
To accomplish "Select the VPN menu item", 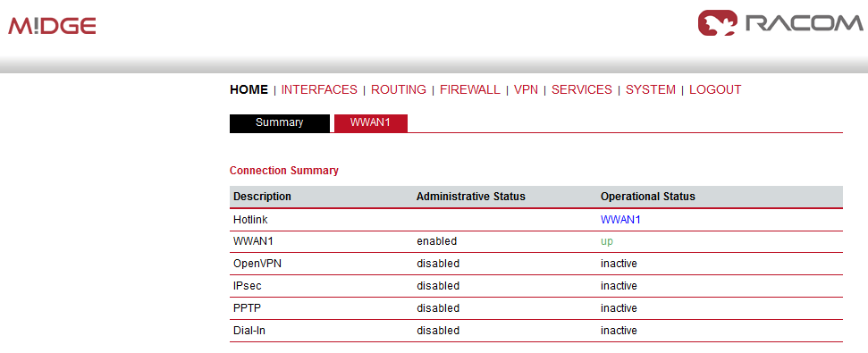I will 526,89.
